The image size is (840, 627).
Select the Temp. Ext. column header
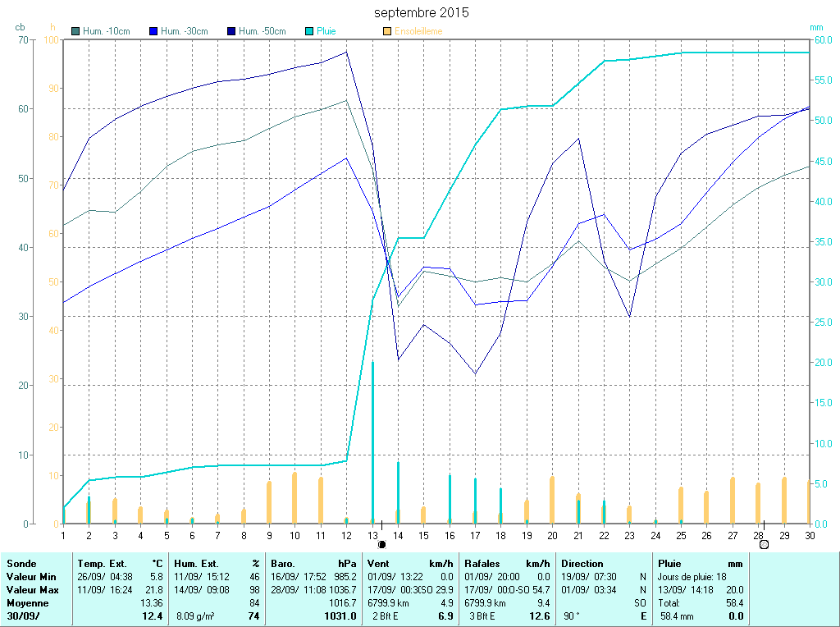point(103,564)
